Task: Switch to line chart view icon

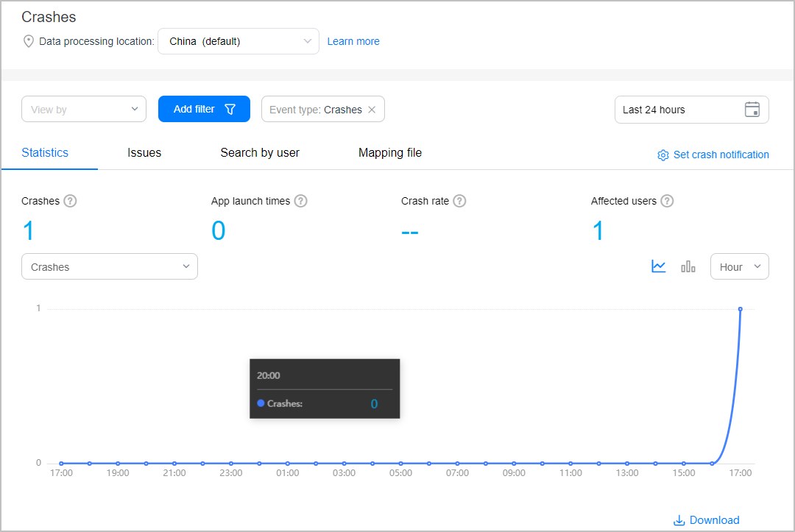Action: click(659, 266)
